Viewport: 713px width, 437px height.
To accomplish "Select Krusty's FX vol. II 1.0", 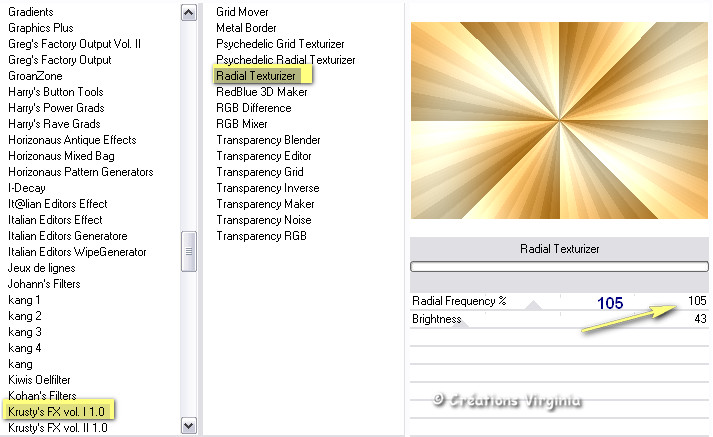I will [58, 428].
